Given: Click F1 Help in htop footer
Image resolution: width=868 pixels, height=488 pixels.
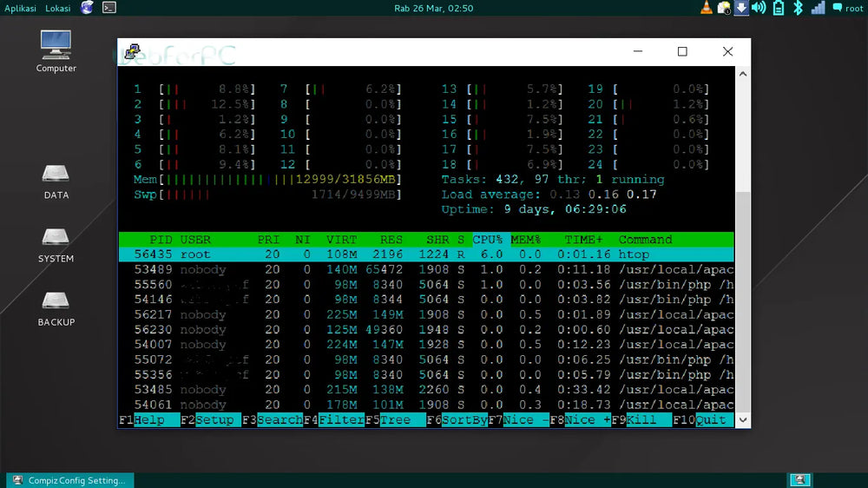Looking at the screenshot, I should (149, 420).
